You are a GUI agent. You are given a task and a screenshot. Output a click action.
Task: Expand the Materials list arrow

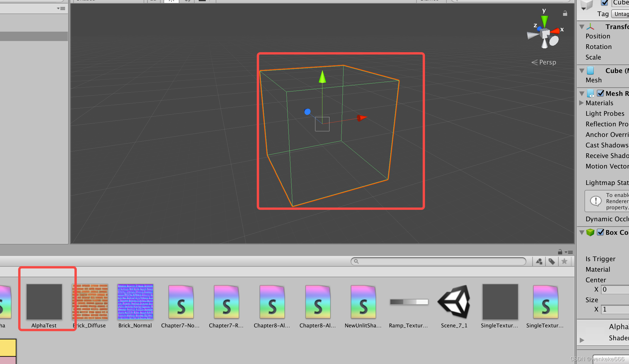coord(582,103)
